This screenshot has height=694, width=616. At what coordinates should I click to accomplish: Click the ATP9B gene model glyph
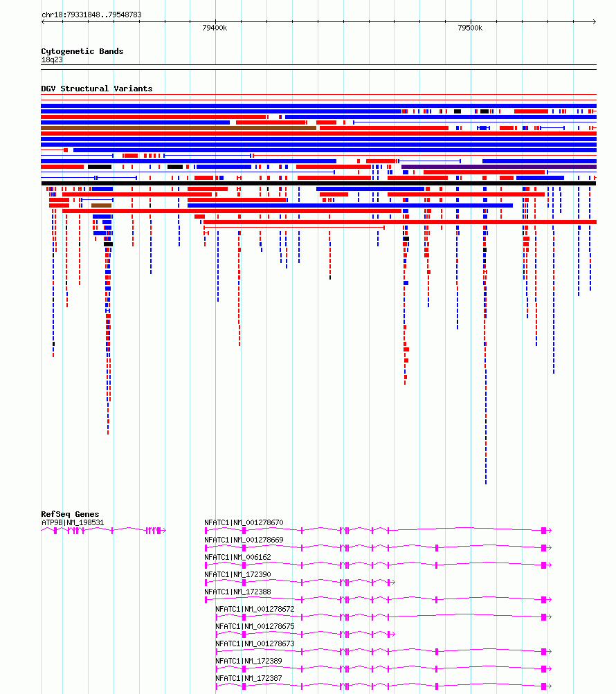tap(103, 530)
